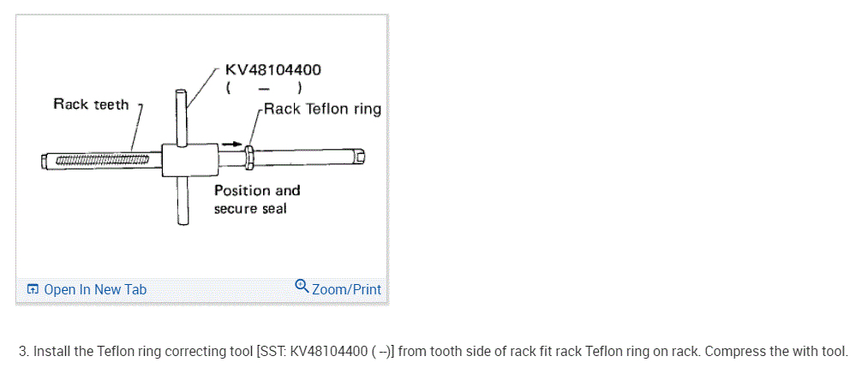Click the Rack teeth label

(91, 104)
